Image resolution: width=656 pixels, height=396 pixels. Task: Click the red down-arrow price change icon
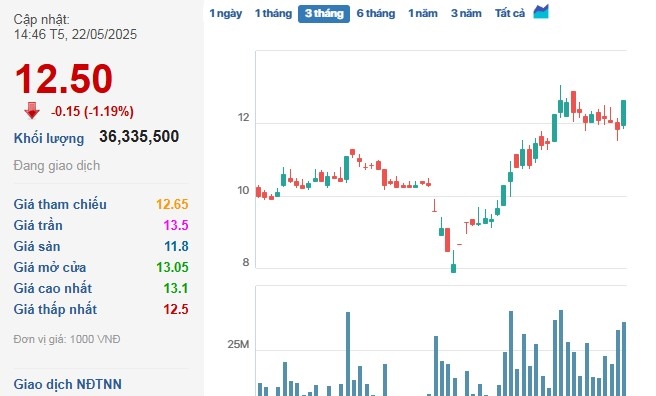coord(32,111)
